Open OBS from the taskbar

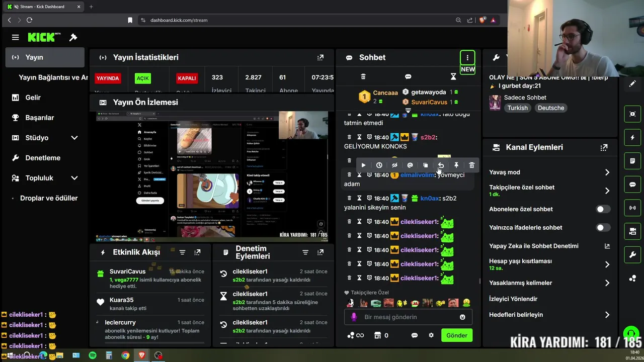(x=158, y=355)
